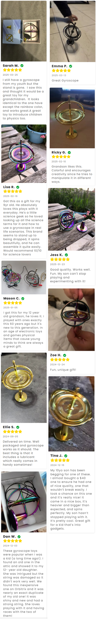Open Zoe H.'s handheld gyroscope photo
This screenshot has width=96, height=644.
(x=71, y=320)
